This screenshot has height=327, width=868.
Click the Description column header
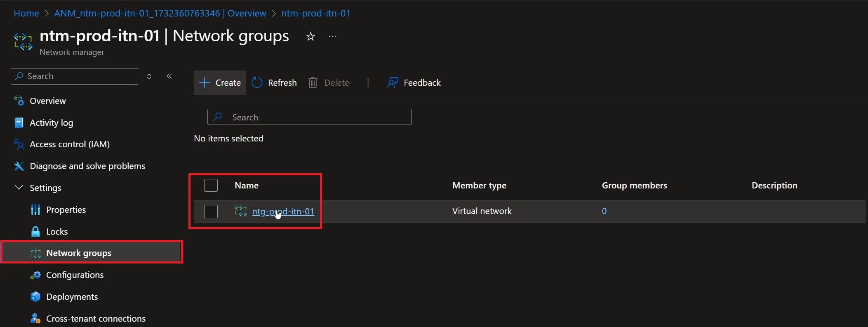point(774,186)
